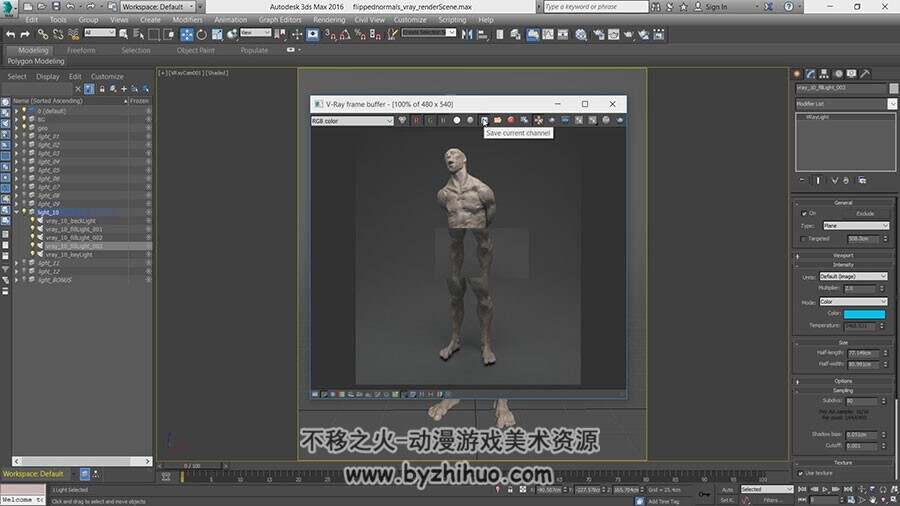Open the Create command panel tab
900x506 pixels.
tap(797, 73)
